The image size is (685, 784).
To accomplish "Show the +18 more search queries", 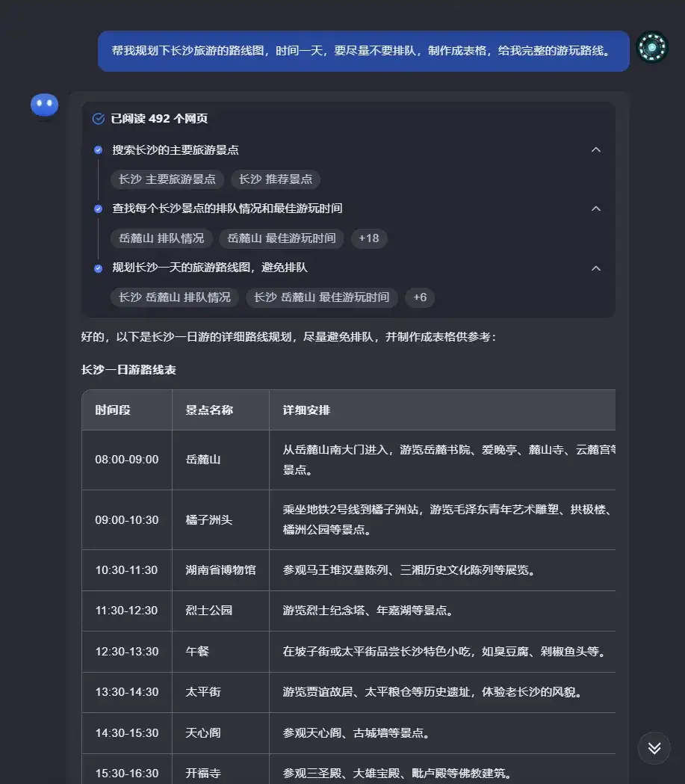I will coord(369,238).
